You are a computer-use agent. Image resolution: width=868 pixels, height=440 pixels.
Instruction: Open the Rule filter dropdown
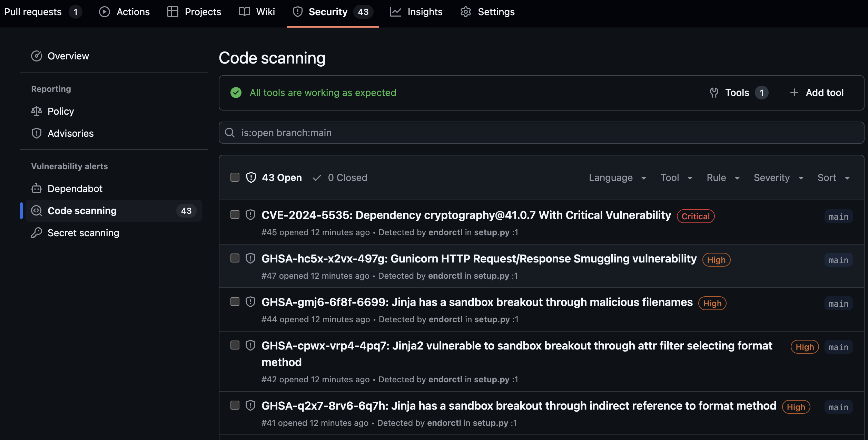[x=723, y=178]
